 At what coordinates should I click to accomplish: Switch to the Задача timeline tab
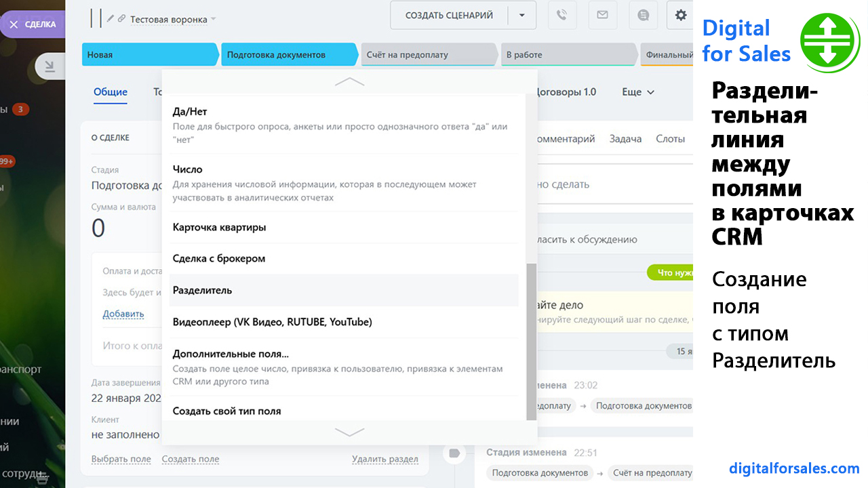[x=625, y=138]
